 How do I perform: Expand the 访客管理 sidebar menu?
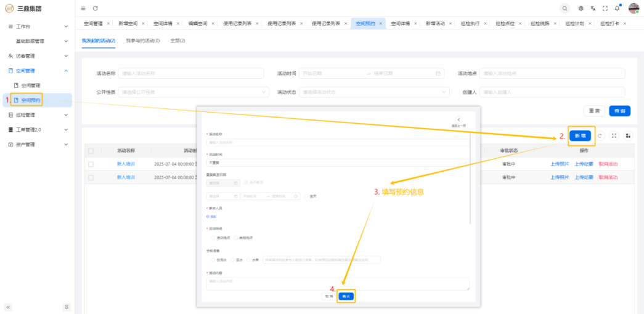point(37,56)
